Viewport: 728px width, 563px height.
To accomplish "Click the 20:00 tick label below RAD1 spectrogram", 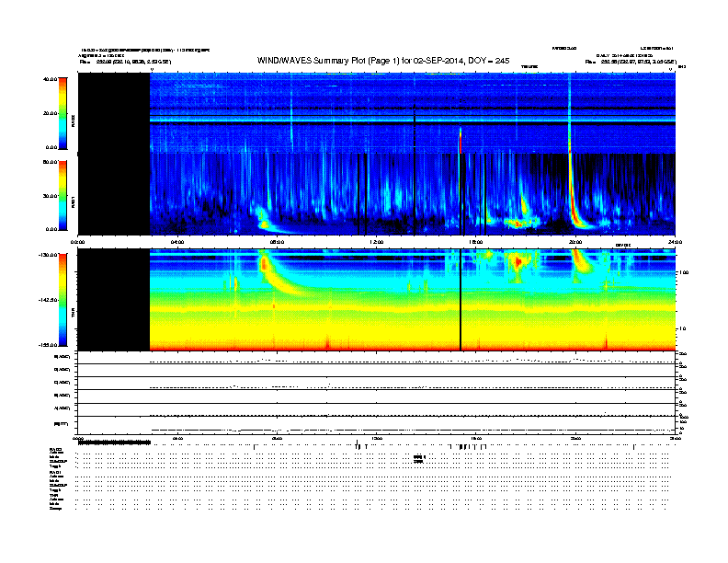I will pyautogui.click(x=575, y=242).
